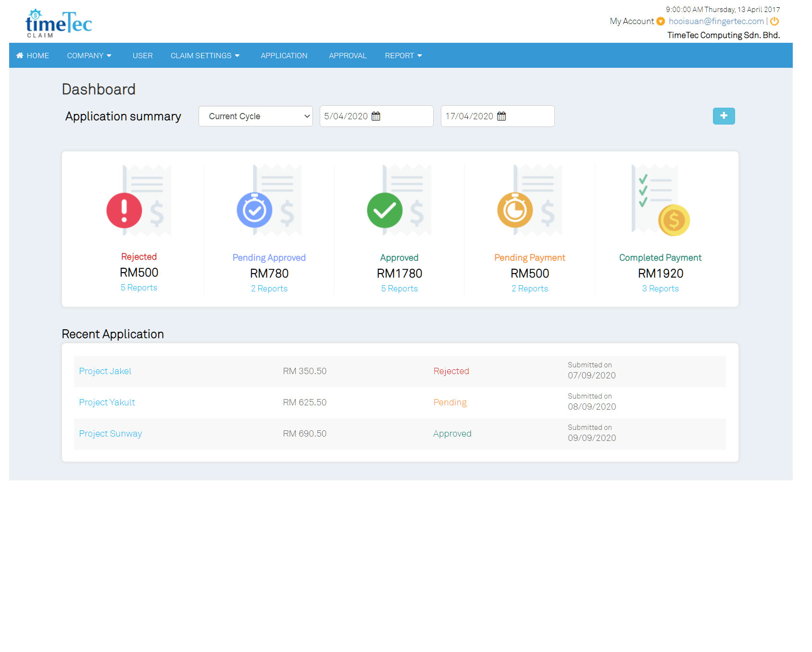Click the Pending Payment label
Screen dimensions: 812x652
tap(530, 258)
